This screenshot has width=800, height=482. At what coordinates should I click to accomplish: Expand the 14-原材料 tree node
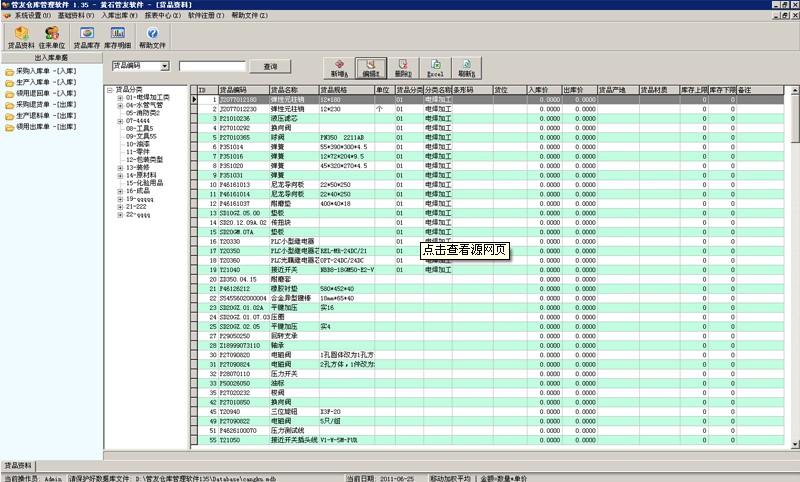[x=120, y=175]
